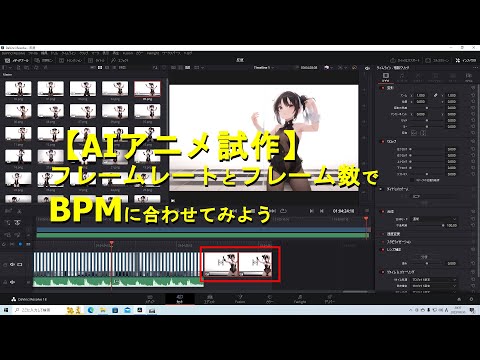480x360 pixels.
Task: Select the first dancer clip in timeline
Action: (x=221, y=264)
